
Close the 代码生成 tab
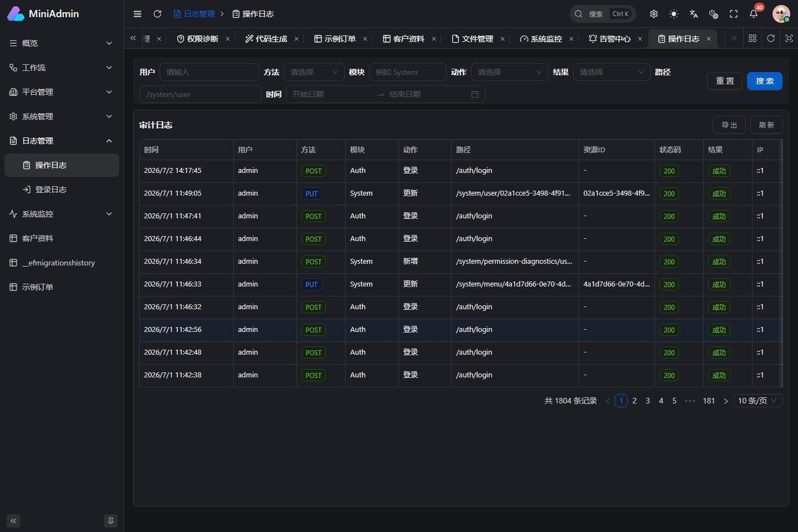(296, 39)
